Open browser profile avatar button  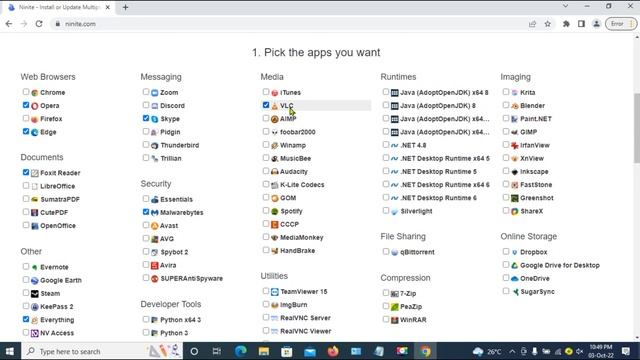[596, 24]
